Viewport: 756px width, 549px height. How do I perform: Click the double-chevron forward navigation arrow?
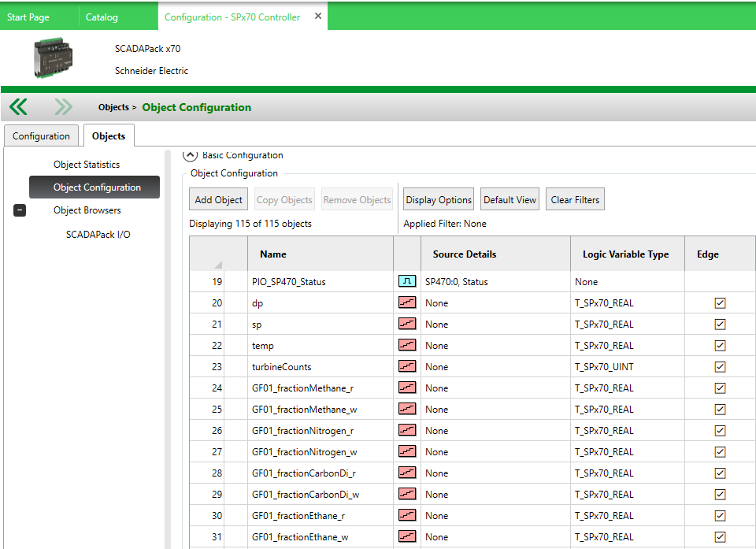[x=63, y=107]
